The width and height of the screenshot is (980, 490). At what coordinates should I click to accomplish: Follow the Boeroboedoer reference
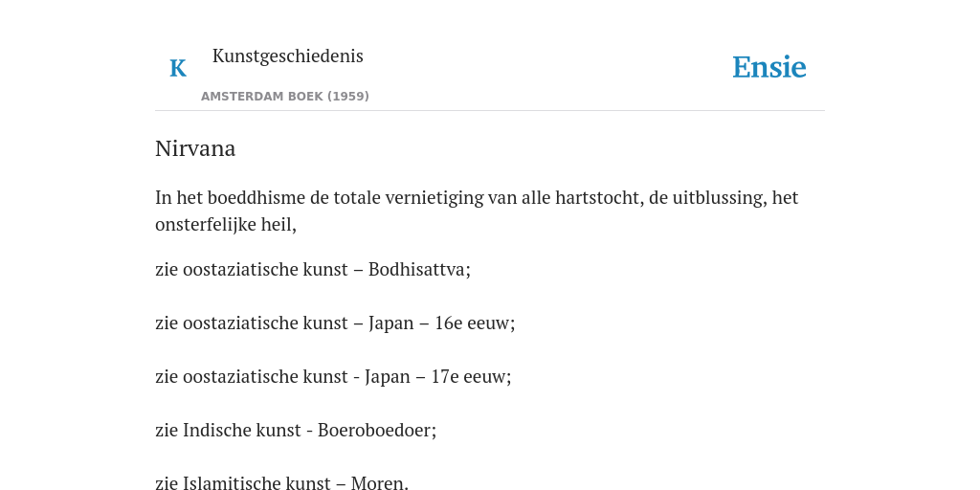(x=375, y=430)
